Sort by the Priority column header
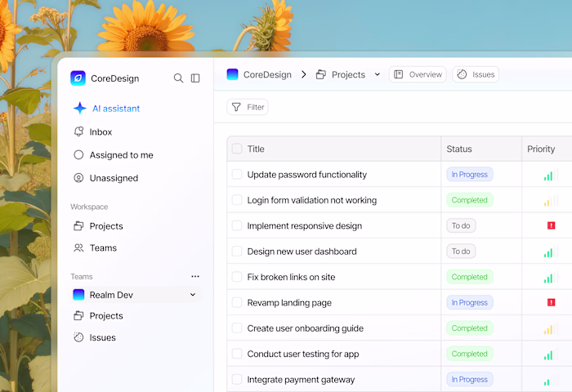This screenshot has width=572, height=392. click(541, 149)
